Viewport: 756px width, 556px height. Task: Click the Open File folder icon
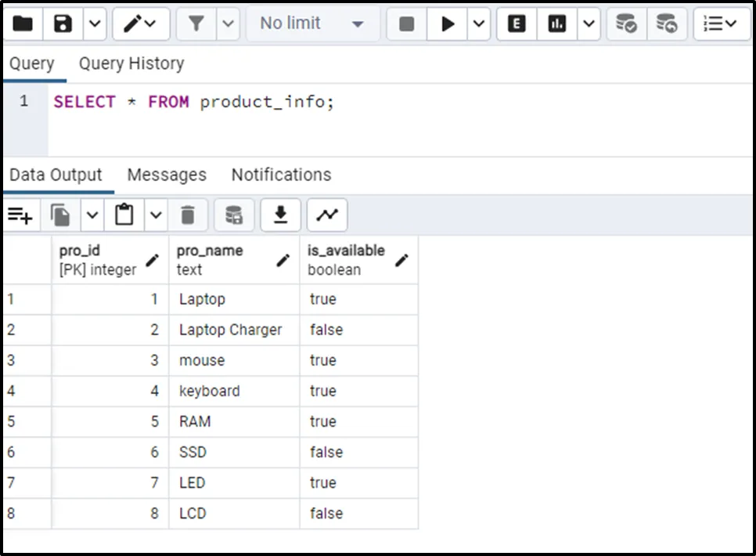click(x=23, y=24)
